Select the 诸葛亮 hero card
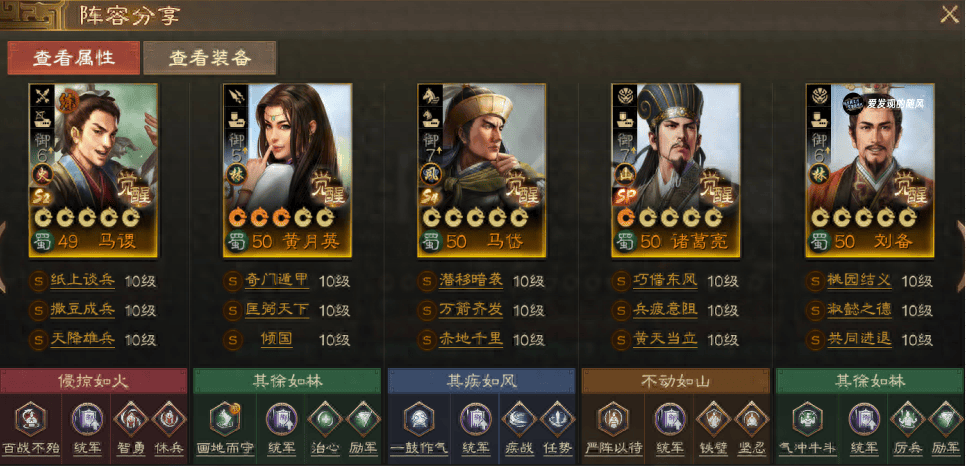The image size is (966, 466). pyautogui.click(x=676, y=170)
